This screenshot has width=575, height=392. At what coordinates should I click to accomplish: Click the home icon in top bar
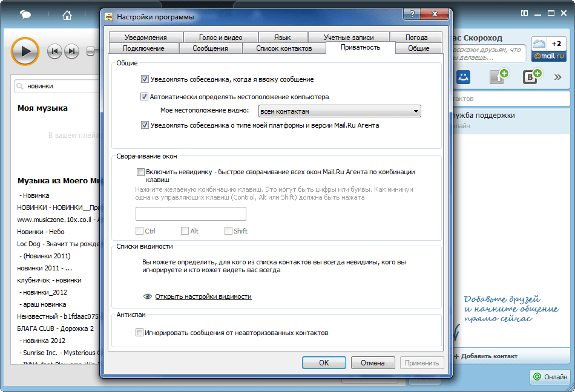pos(67,15)
